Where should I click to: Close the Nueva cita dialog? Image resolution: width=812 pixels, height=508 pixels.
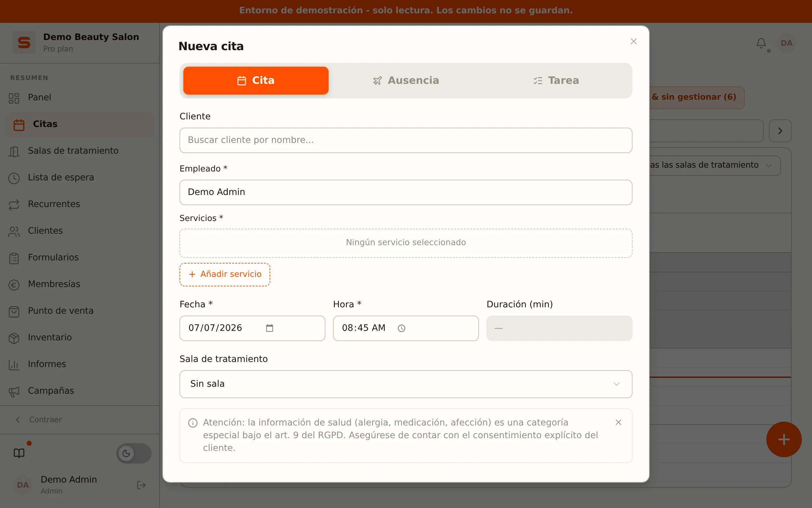633,41
